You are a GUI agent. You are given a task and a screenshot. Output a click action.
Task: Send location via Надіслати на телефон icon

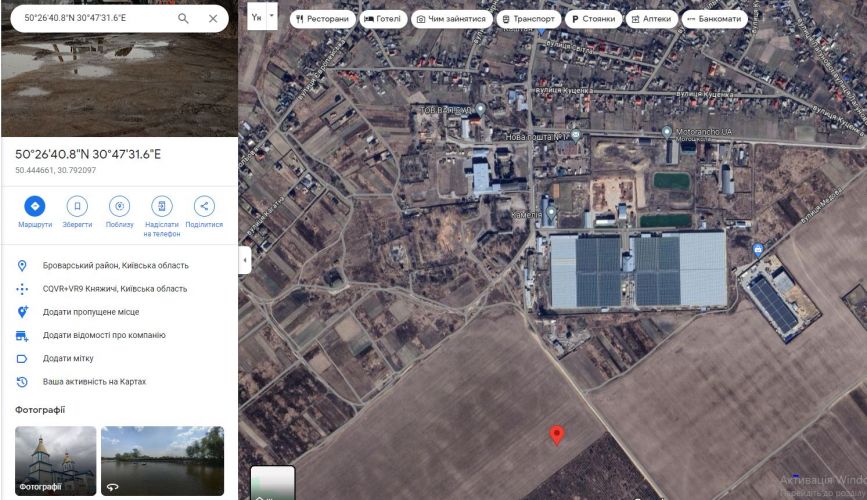(x=162, y=206)
